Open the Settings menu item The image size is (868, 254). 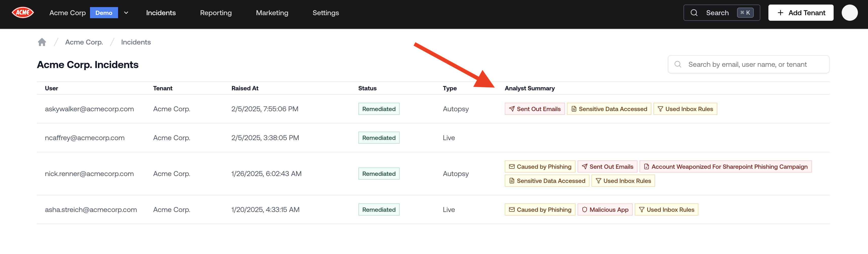326,12
